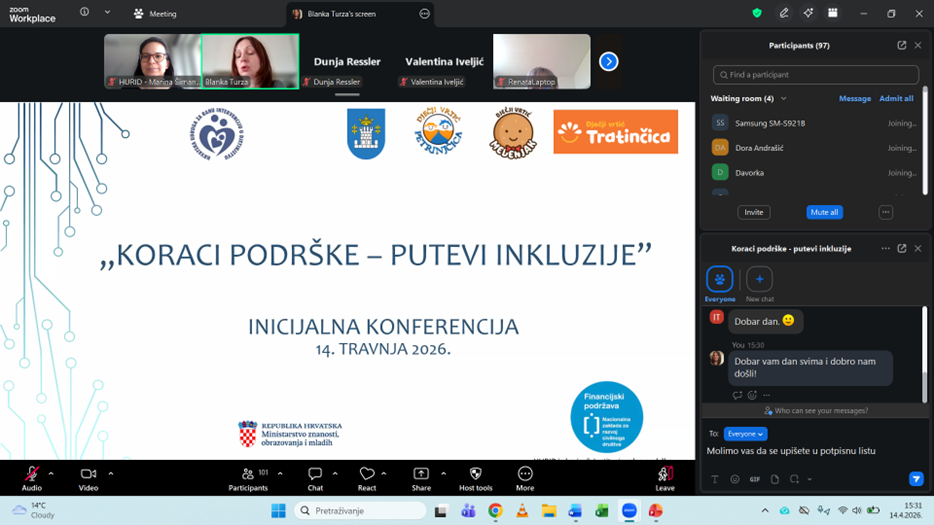Image resolution: width=934 pixels, height=525 pixels.
Task: Click the Find a participant search field
Action: [815, 75]
